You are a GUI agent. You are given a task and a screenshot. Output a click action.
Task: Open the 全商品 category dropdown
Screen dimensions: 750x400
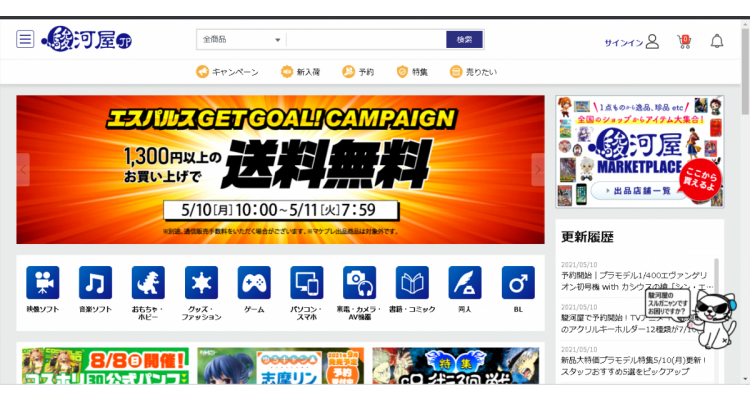tap(242, 40)
